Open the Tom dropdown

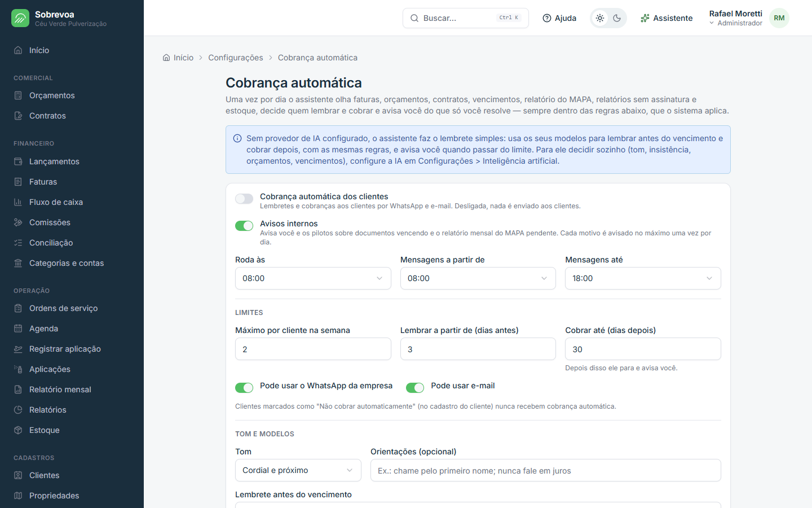click(298, 470)
